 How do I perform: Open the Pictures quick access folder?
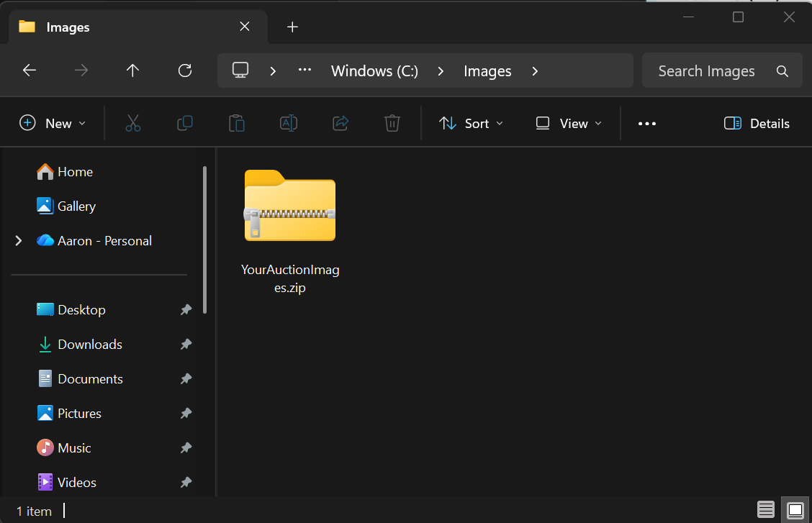69,414
